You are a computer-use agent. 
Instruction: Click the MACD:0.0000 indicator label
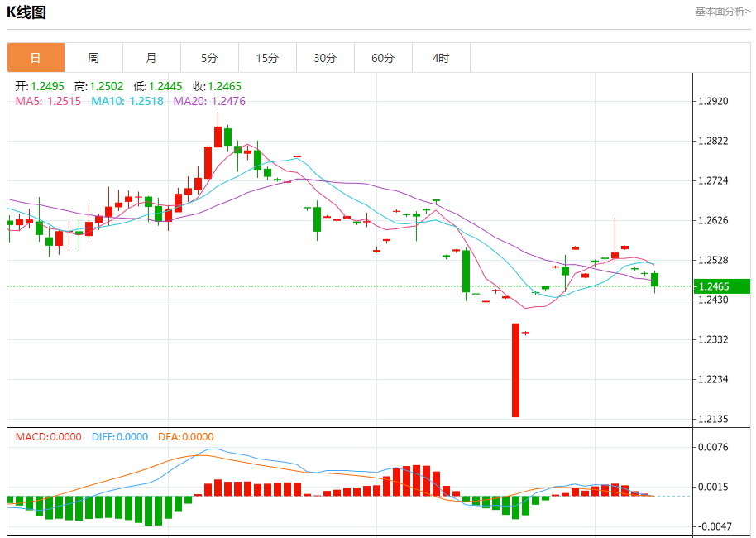click(48, 437)
